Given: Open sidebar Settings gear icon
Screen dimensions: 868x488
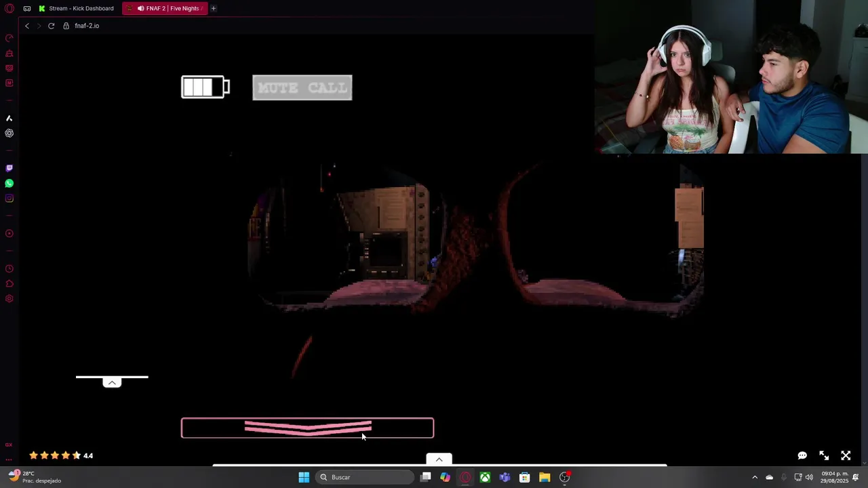Looking at the screenshot, I should [9, 299].
